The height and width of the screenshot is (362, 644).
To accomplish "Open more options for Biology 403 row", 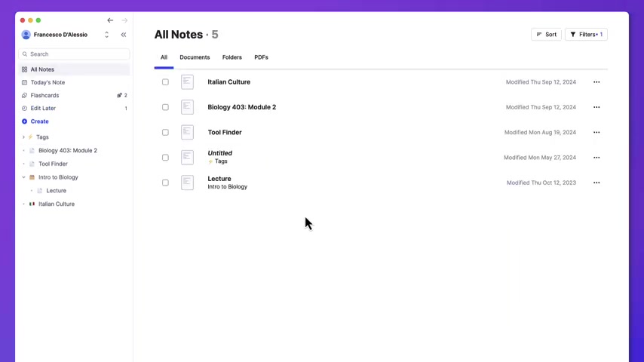I will pos(596,107).
